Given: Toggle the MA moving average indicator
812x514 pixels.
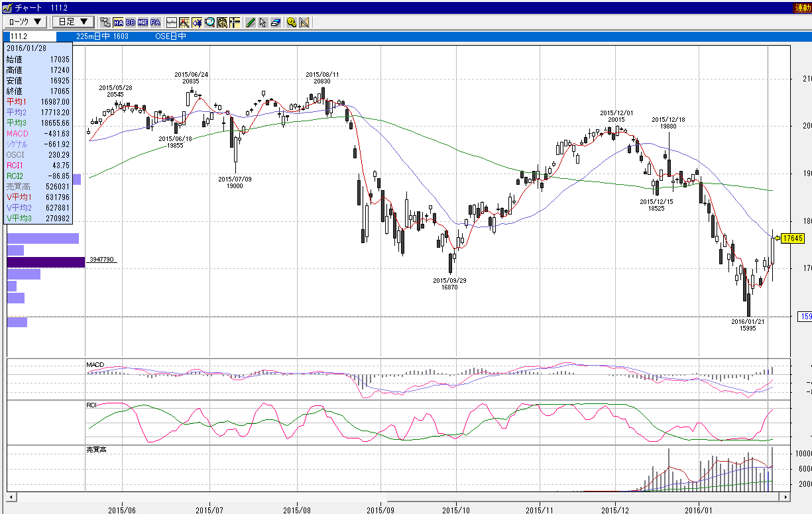Looking at the screenshot, I should point(118,22).
